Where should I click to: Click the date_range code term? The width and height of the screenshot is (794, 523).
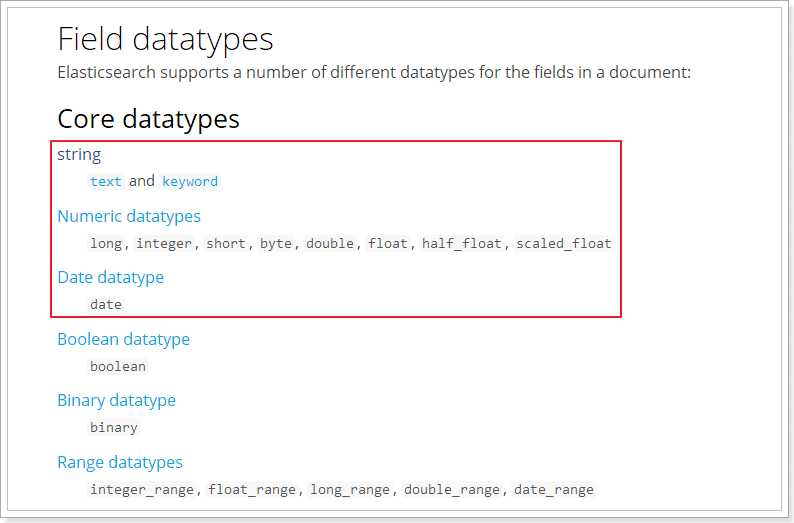pos(554,490)
